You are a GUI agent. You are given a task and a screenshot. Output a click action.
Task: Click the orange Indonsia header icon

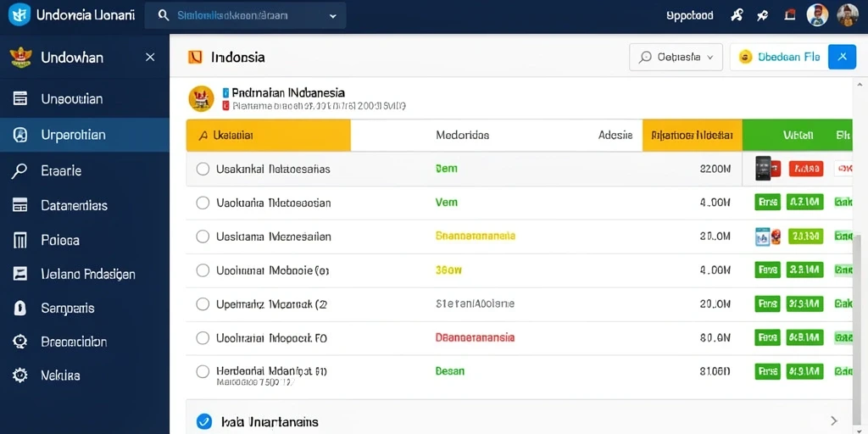coord(195,57)
